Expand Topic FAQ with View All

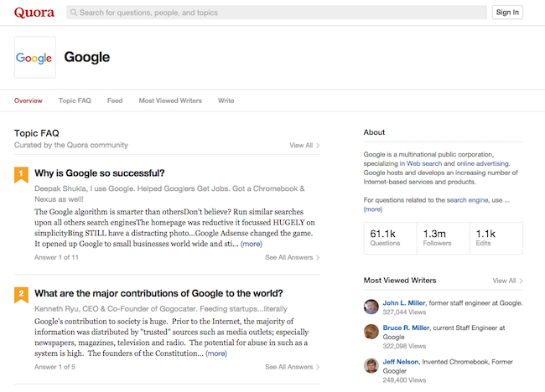[304, 145]
